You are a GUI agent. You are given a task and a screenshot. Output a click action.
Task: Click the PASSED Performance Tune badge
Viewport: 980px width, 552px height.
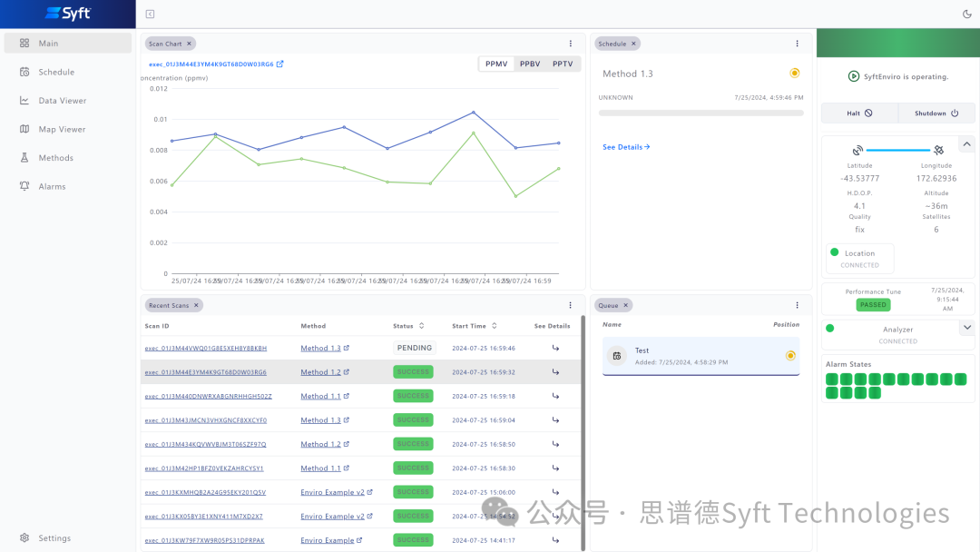pyautogui.click(x=873, y=304)
